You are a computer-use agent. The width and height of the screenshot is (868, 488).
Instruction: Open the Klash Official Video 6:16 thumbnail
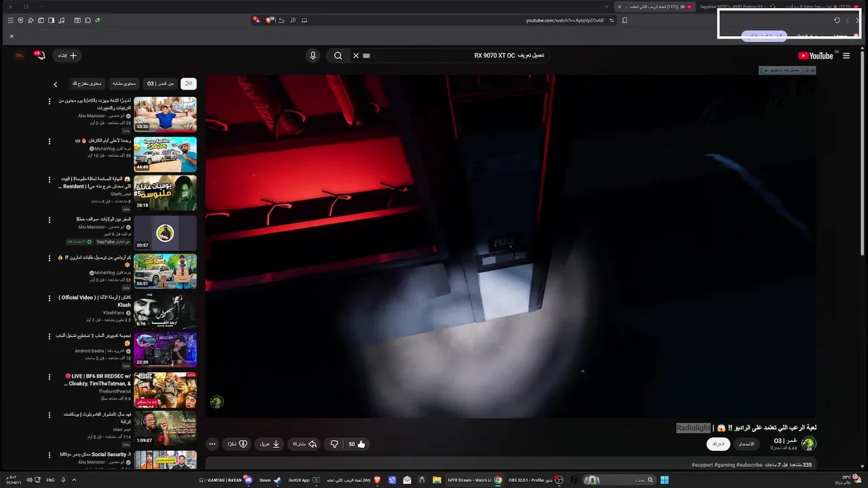(165, 310)
